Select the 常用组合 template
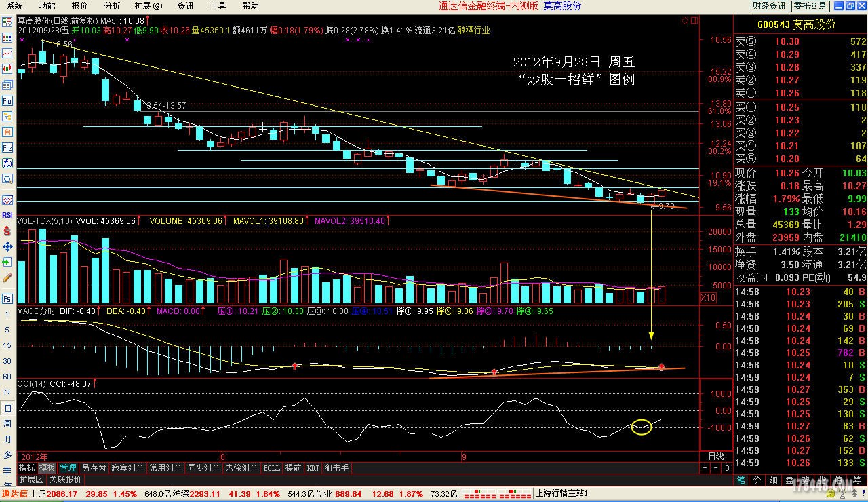 [x=165, y=468]
